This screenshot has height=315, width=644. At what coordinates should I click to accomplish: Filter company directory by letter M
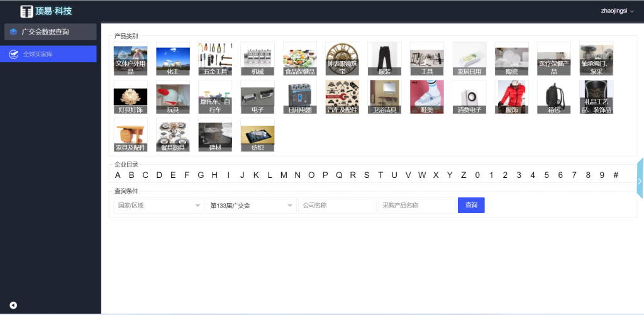pos(284,175)
